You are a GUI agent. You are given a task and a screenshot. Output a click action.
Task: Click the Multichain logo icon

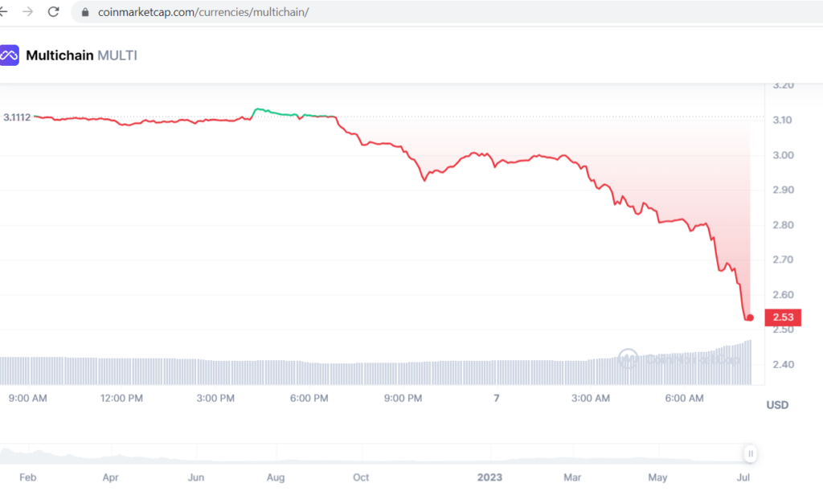[x=9, y=55]
